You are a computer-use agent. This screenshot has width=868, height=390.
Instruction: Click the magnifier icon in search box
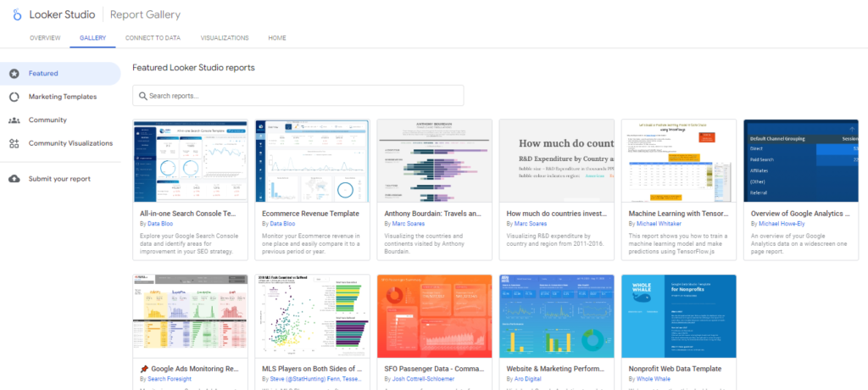142,96
